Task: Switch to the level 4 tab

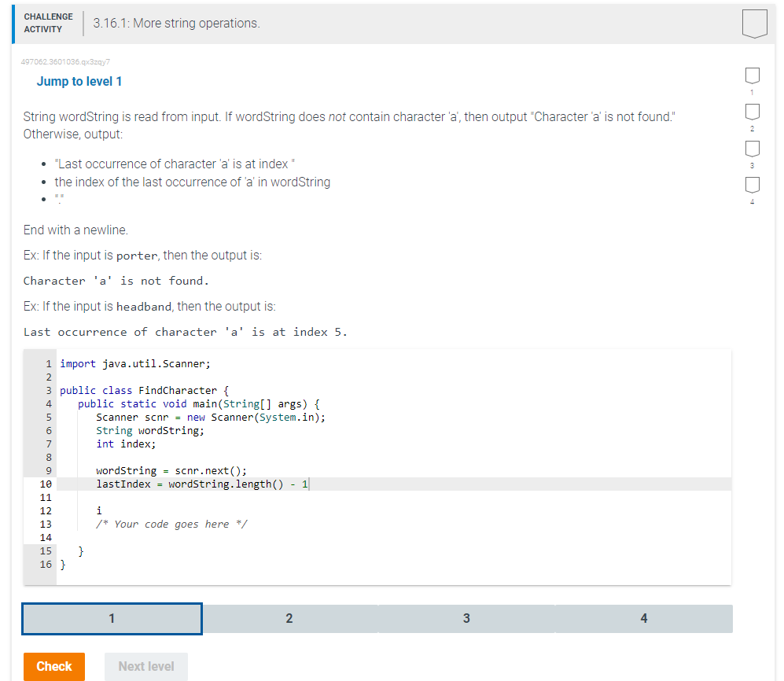Action: (643, 619)
